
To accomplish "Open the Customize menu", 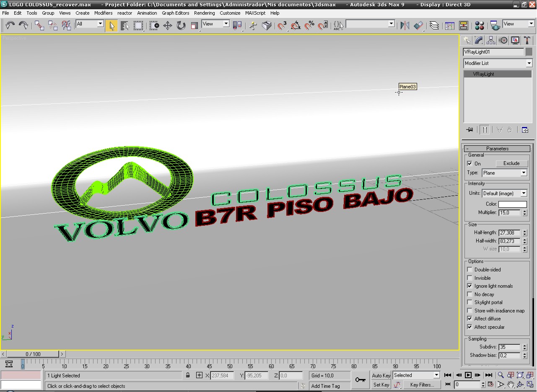I will [x=230, y=13].
